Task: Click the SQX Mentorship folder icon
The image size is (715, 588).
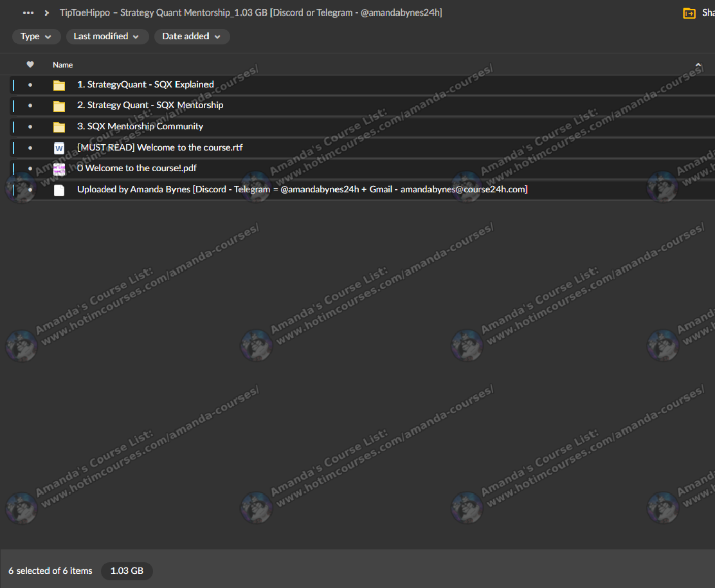Action: [59, 106]
